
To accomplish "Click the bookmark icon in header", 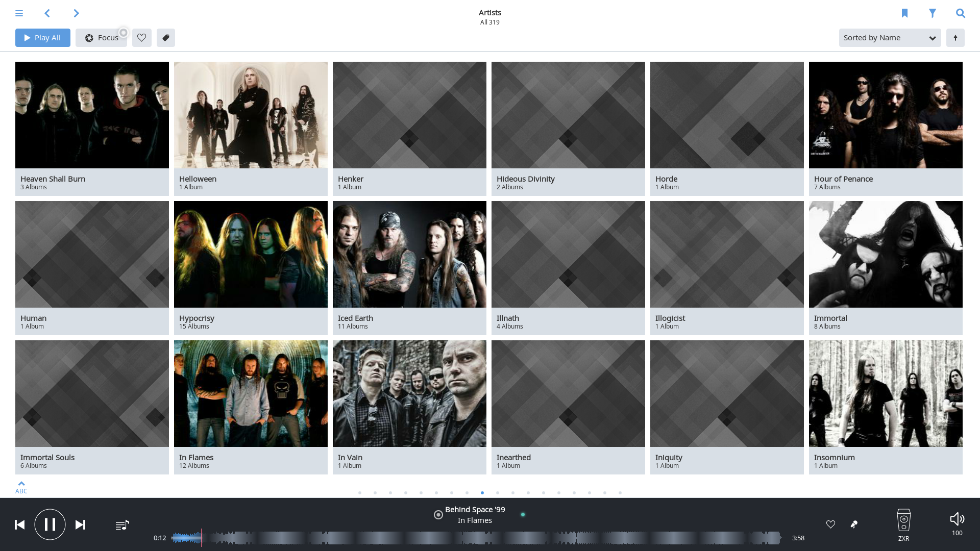I will click(904, 13).
